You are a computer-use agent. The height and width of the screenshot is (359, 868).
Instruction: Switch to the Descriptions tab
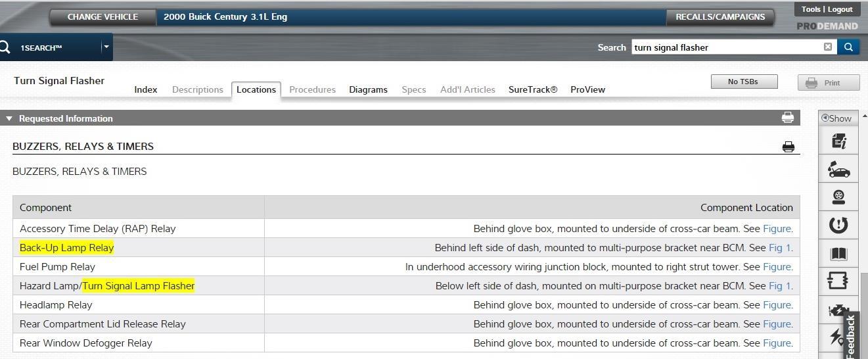pos(198,89)
